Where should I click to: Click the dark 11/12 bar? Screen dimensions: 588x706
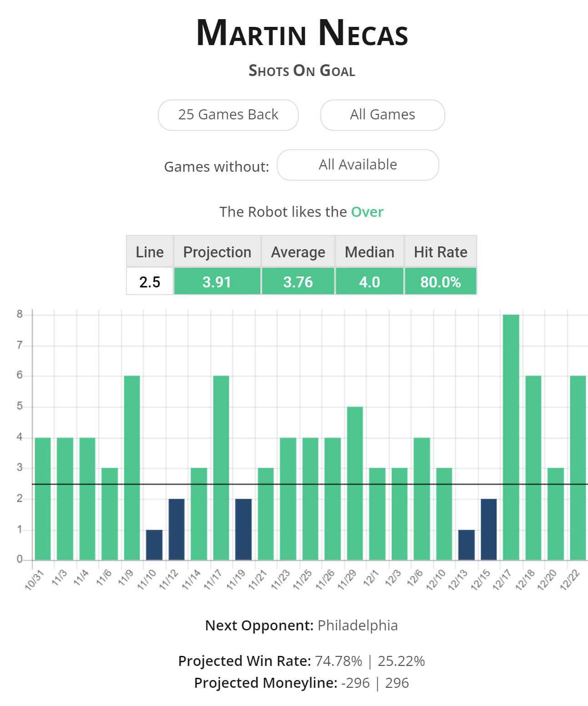point(177,530)
